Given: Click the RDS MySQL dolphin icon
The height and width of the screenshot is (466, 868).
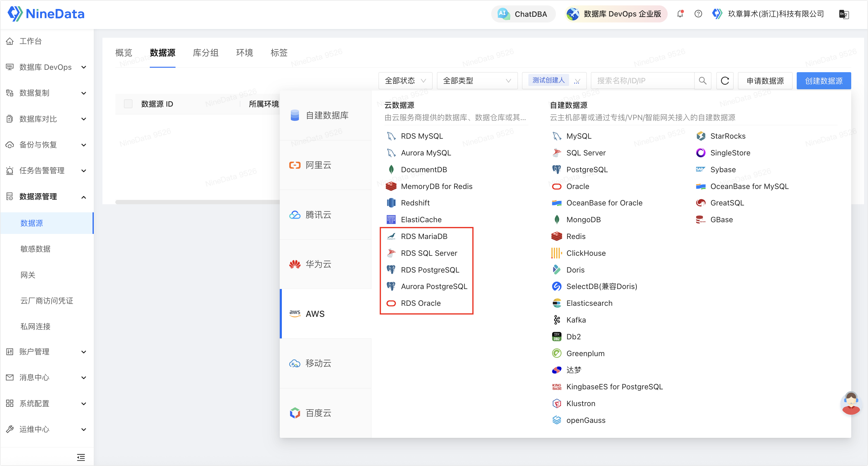Looking at the screenshot, I should (x=391, y=136).
